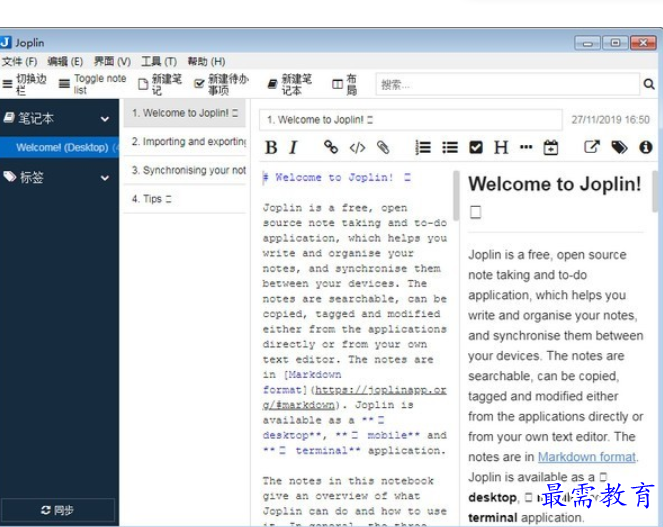The image size is (663, 527).
Task: Open the 界面 (V) menu
Action: point(112,62)
